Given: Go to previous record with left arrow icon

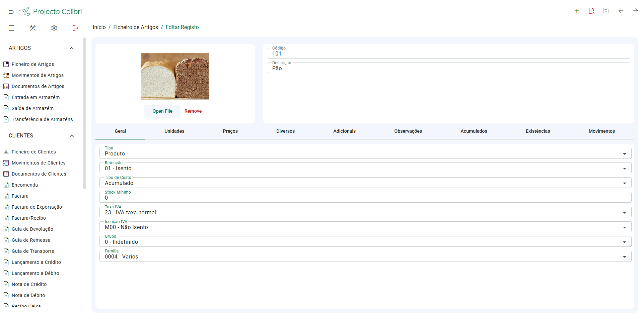Looking at the screenshot, I should (621, 11).
